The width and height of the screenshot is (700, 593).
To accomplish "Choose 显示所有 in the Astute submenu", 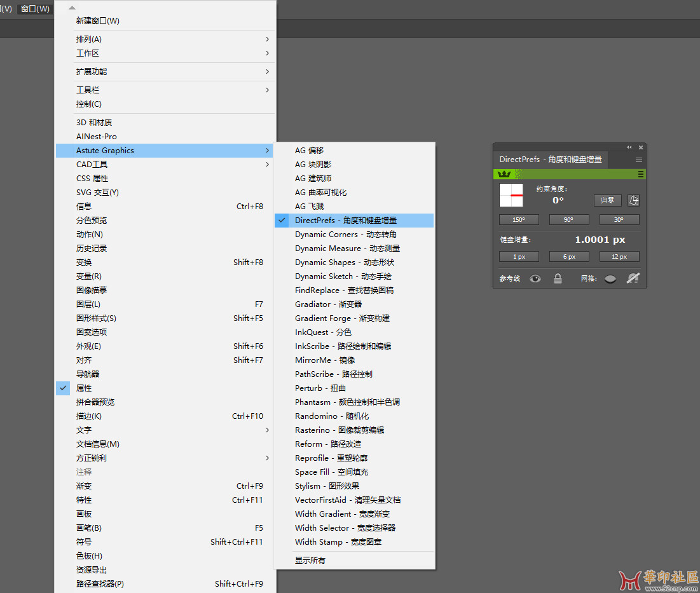I will point(354,561).
